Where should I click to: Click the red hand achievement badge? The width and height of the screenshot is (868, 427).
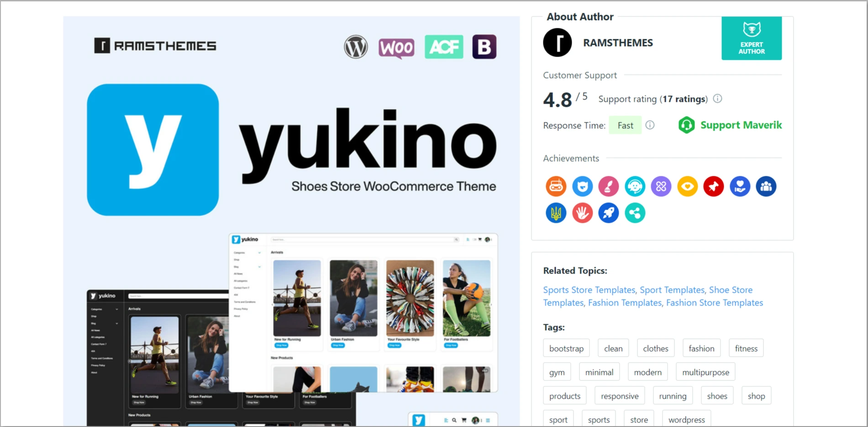pos(582,213)
